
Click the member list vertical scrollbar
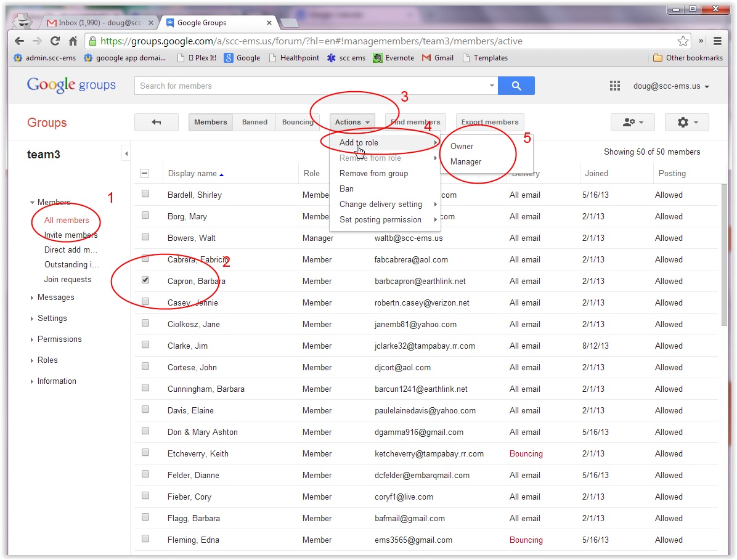pyautogui.click(x=724, y=255)
